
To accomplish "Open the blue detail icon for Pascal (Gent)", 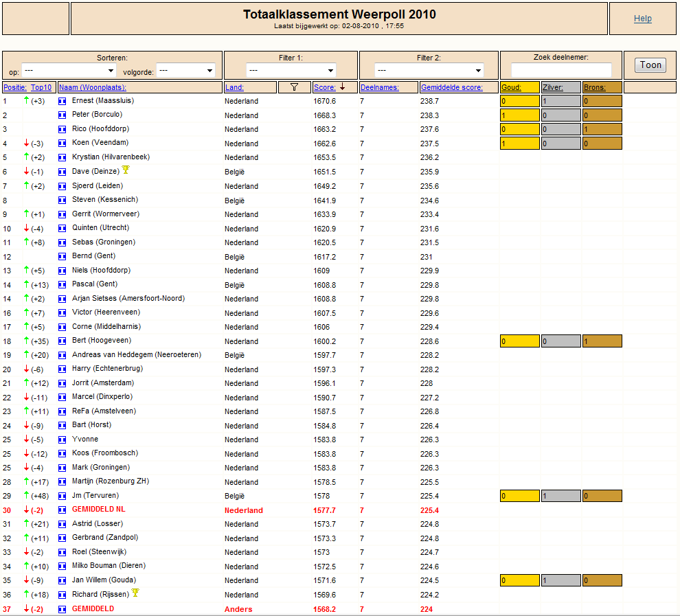I will [x=62, y=285].
